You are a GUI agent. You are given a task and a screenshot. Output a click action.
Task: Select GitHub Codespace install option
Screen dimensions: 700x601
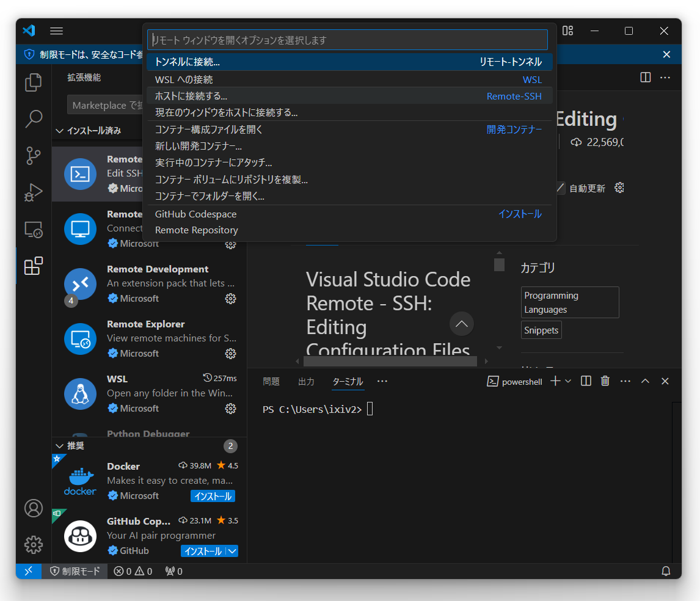coord(349,214)
